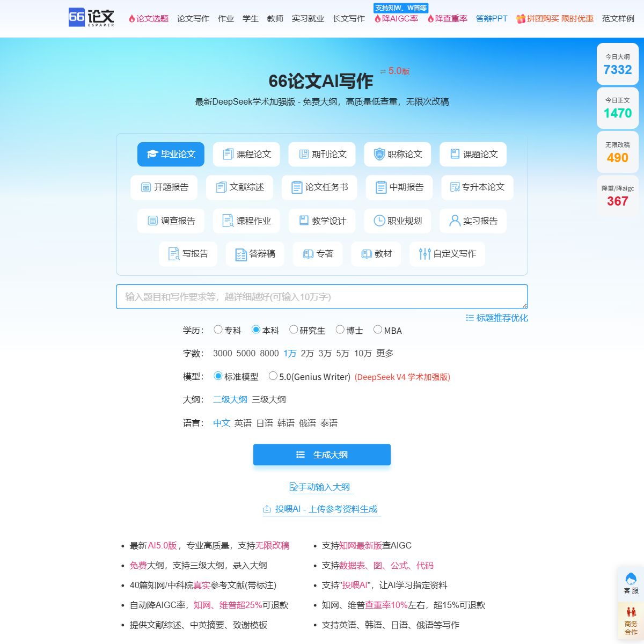Open the 长文写作 menu item
The height and width of the screenshot is (644, 644).
click(x=349, y=18)
